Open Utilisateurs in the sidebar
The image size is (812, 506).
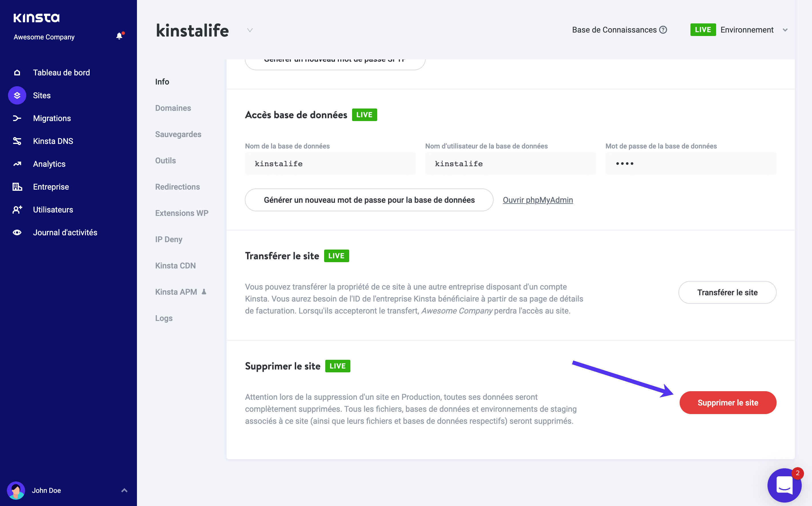[53, 210]
